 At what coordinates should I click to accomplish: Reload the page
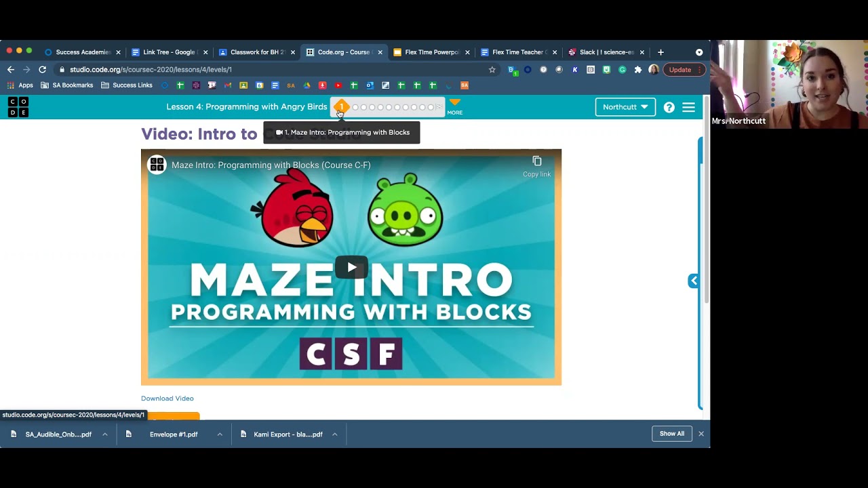[42, 70]
